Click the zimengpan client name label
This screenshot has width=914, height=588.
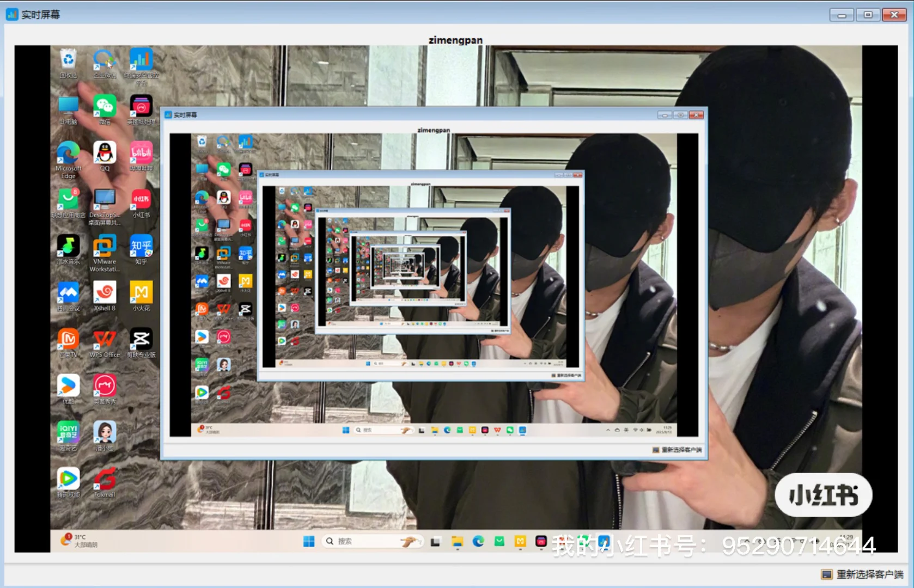455,40
